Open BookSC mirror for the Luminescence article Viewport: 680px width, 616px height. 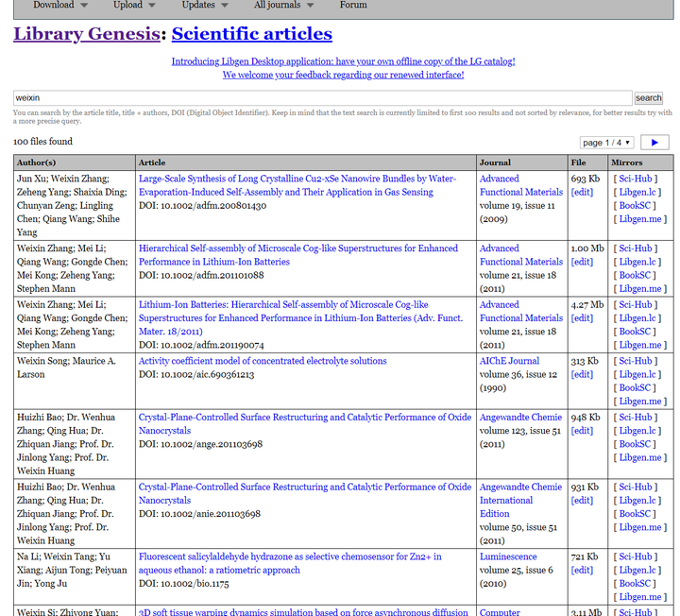[x=635, y=583]
